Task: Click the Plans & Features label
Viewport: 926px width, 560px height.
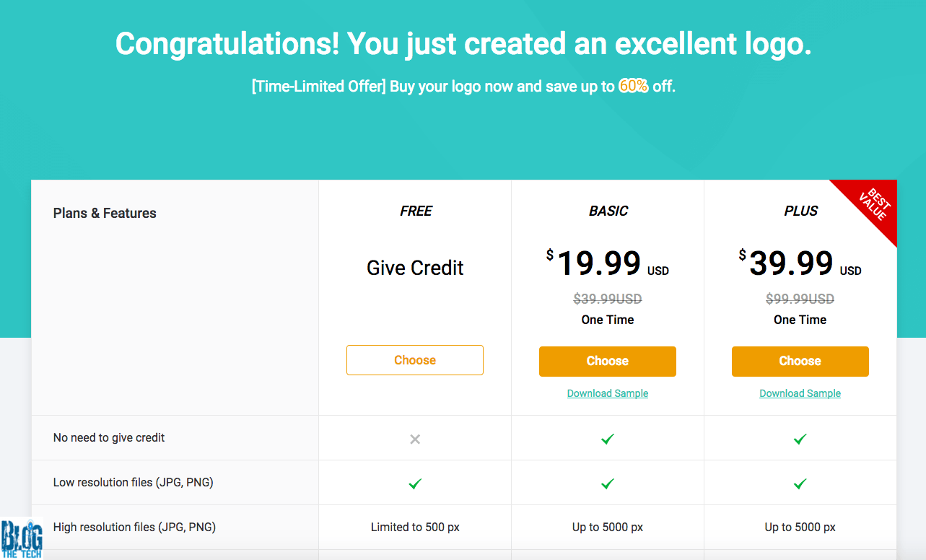Action: [105, 214]
